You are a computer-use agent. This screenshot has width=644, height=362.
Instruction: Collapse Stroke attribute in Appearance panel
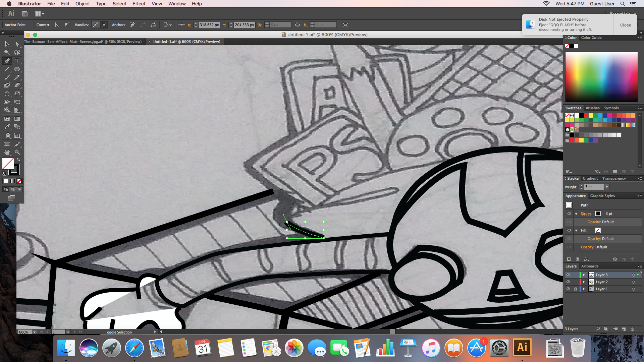(576, 214)
